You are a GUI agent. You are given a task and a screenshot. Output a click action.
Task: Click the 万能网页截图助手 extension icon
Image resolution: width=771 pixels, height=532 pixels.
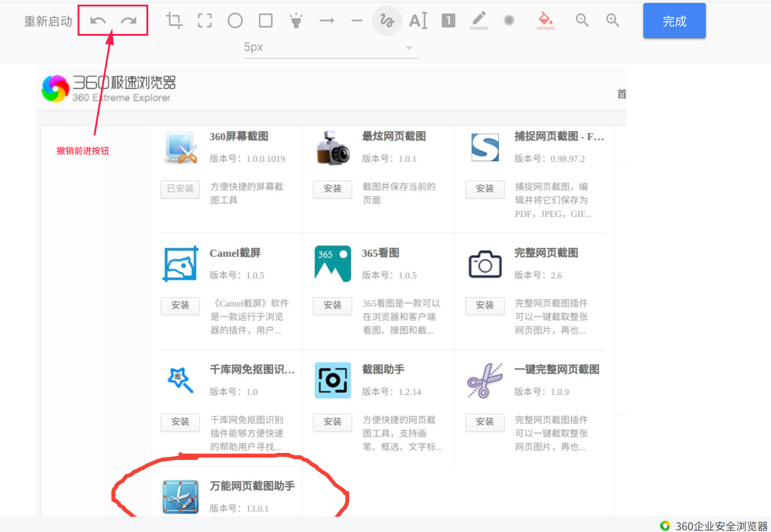click(x=180, y=497)
